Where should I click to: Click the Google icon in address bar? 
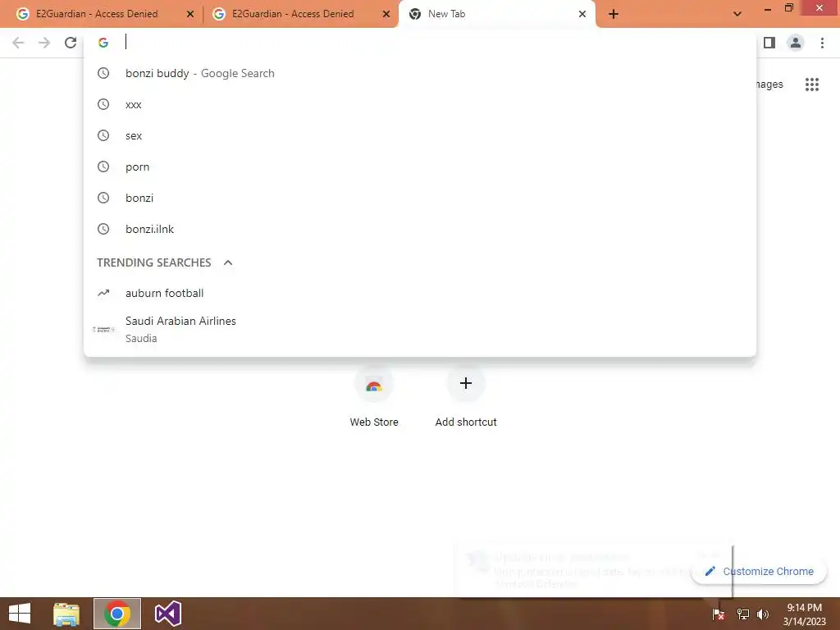pos(103,43)
